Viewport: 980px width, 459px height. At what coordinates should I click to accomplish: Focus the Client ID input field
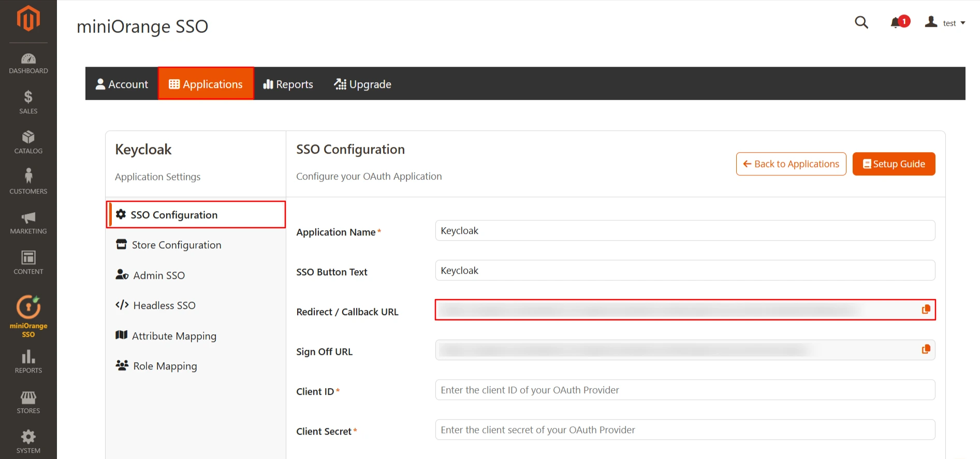point(685,390)
